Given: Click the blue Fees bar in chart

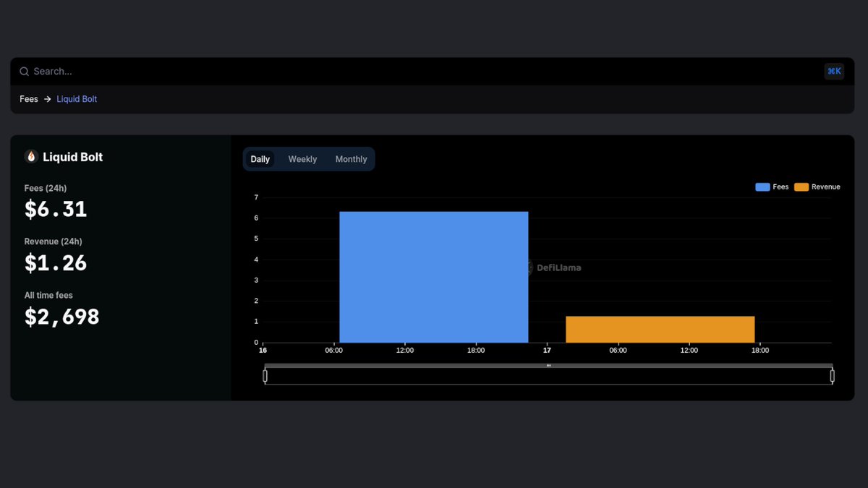Looking at the screenshot, I should pos(433,277).
